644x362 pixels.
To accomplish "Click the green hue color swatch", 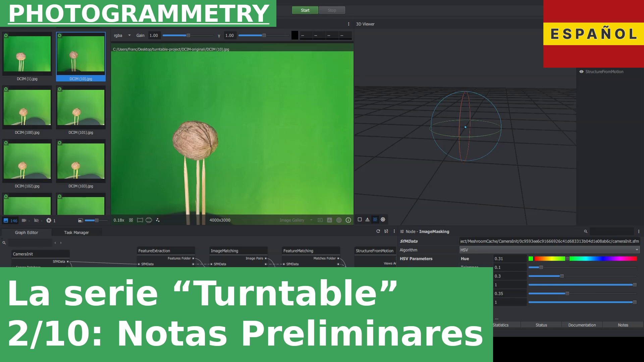I will [531, 259].
